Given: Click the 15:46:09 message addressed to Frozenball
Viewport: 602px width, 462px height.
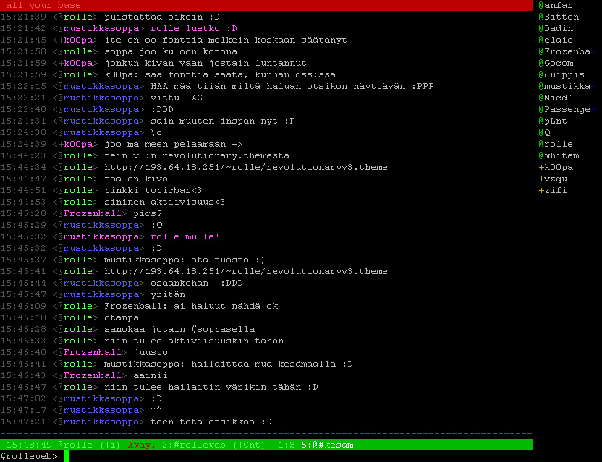Looking at the screenshot, I should click(x=191, y=306).
